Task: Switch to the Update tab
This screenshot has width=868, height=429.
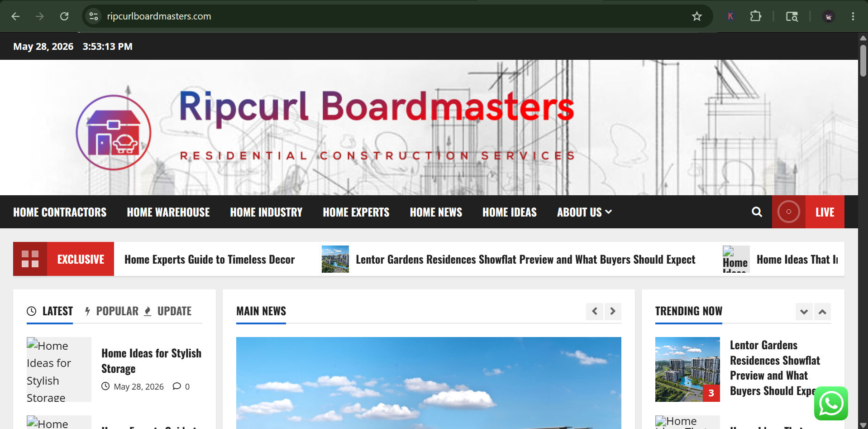Action: point(168,311)
